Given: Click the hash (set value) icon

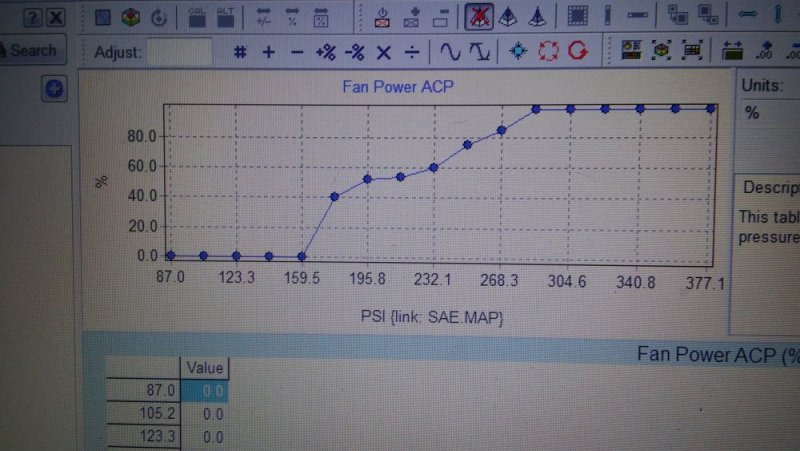Looking at the screenshot, I should (x=240, y=52).
